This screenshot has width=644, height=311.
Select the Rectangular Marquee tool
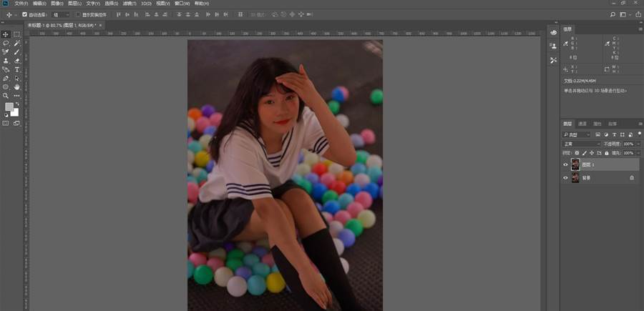pyautogui.click(x=16, y=34)
